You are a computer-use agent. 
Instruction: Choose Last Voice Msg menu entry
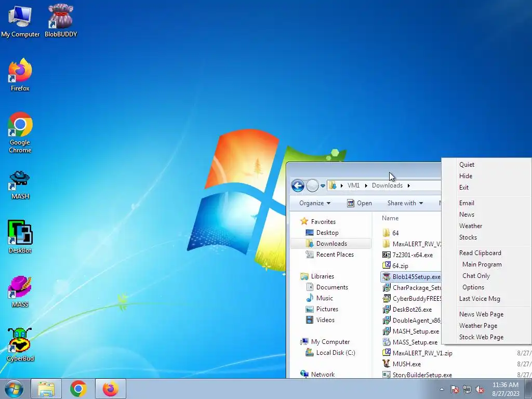tap(480, 299)
